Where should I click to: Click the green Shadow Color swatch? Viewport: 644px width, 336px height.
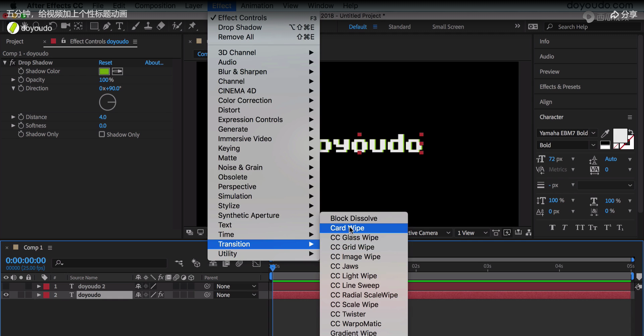tap(104, 71)
